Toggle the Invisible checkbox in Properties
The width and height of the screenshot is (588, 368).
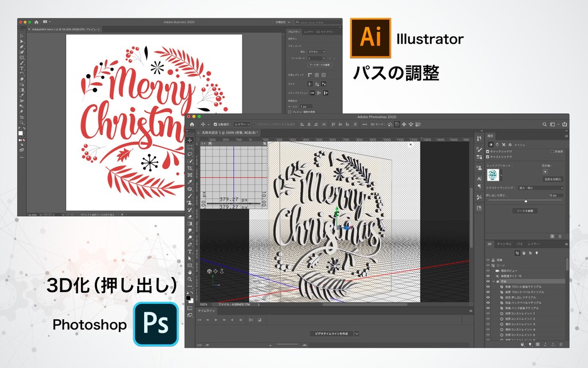[552, 151]
